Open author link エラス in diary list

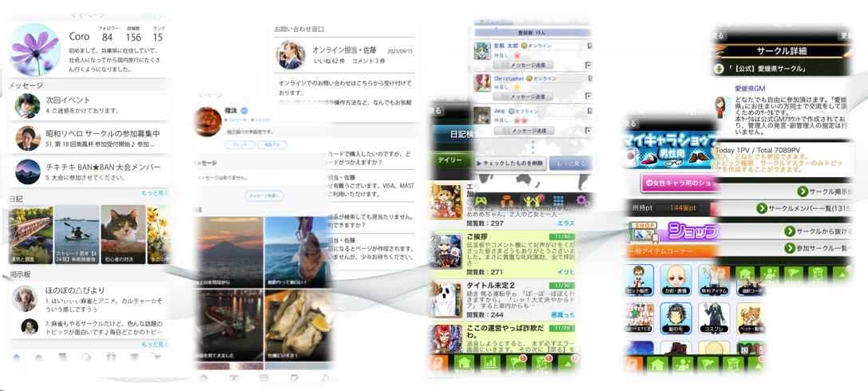click(x=565, y=223)
